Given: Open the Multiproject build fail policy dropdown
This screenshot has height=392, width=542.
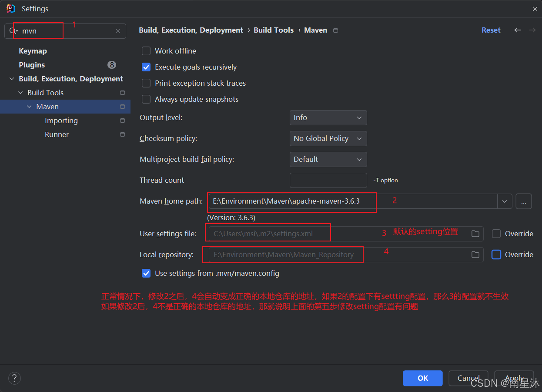Looking at the screenshot, I should click(328, 159).
